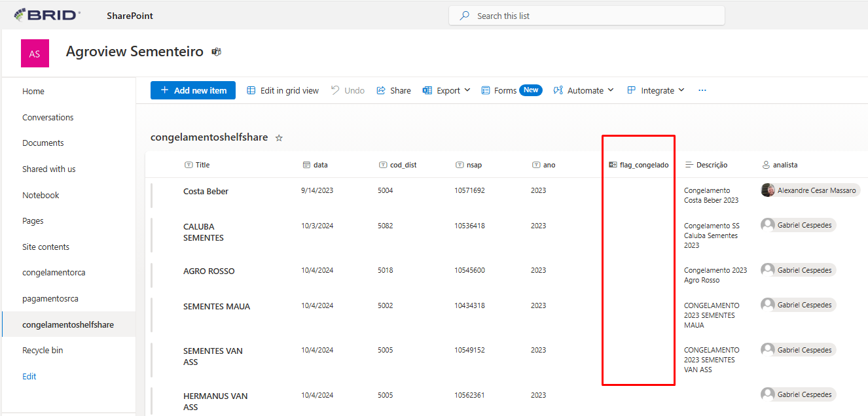Click description Congelamento 2023 Agro Rosso
This screenshot has width=868, height=416.
click(715, 275)
